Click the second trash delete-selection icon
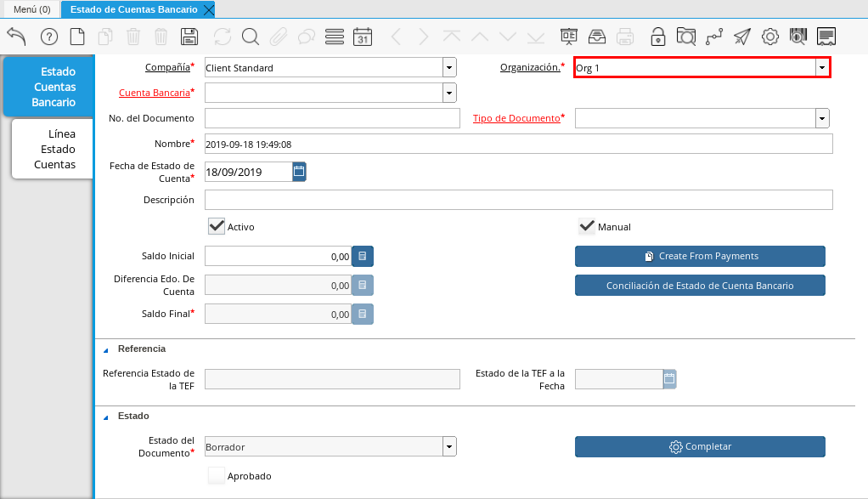 click(x=161, y=37)
